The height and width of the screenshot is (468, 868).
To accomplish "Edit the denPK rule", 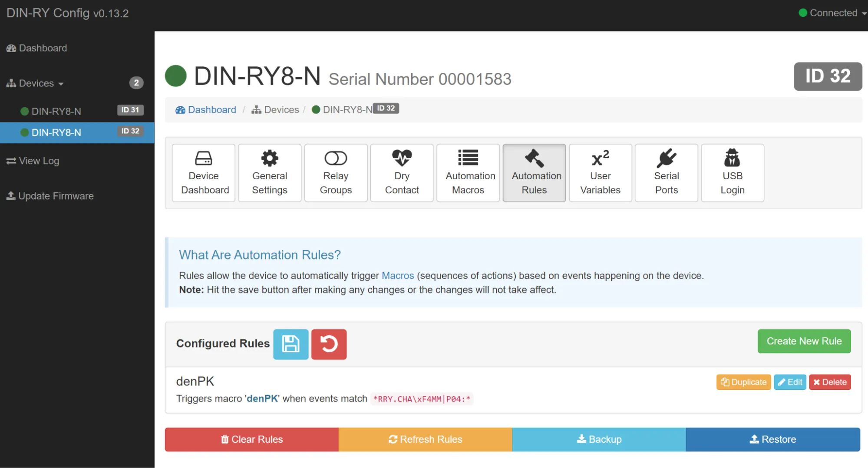I will (790, 382).
